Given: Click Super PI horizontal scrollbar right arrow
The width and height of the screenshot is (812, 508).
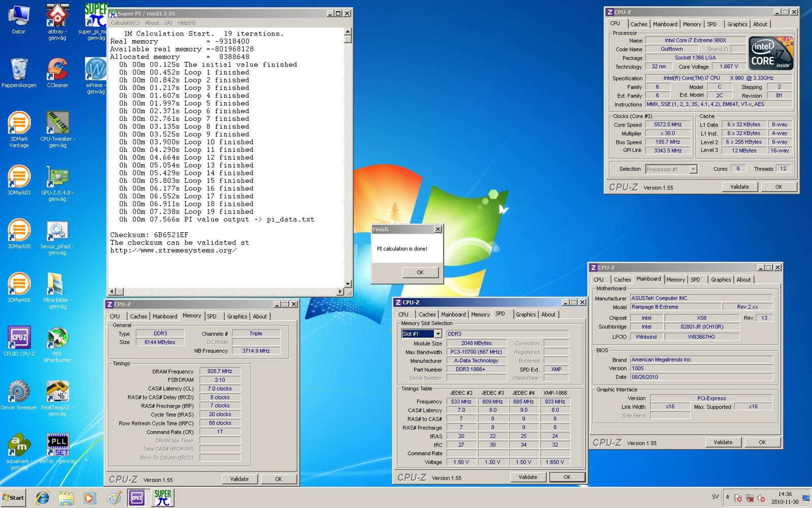Looking at the screenshot, I should 341,292.
